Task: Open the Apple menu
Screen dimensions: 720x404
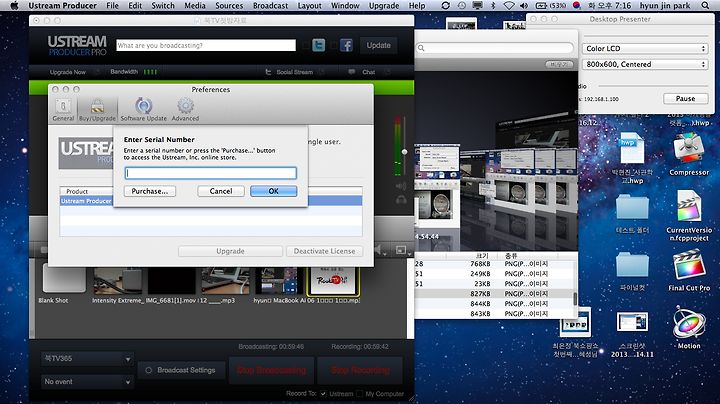Action: [x=14, y=6]
